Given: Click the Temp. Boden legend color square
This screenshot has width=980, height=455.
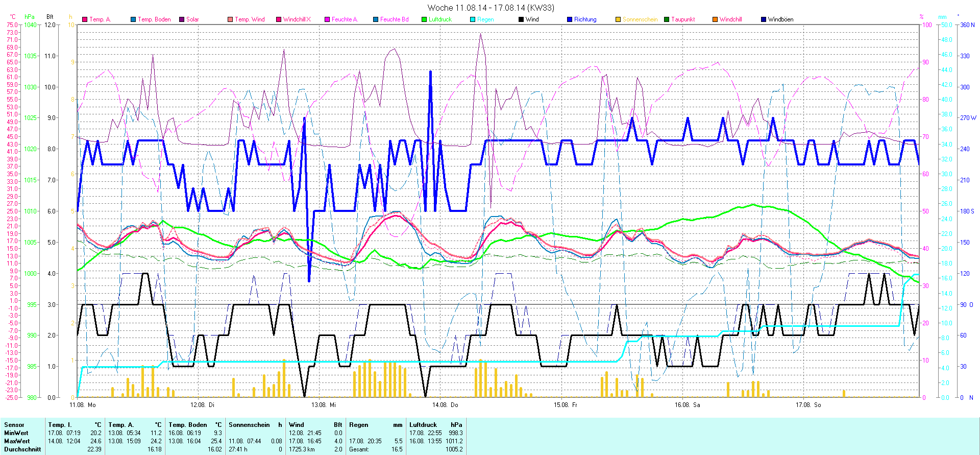Looking at the screenshot, I should [x=133, y=19].
